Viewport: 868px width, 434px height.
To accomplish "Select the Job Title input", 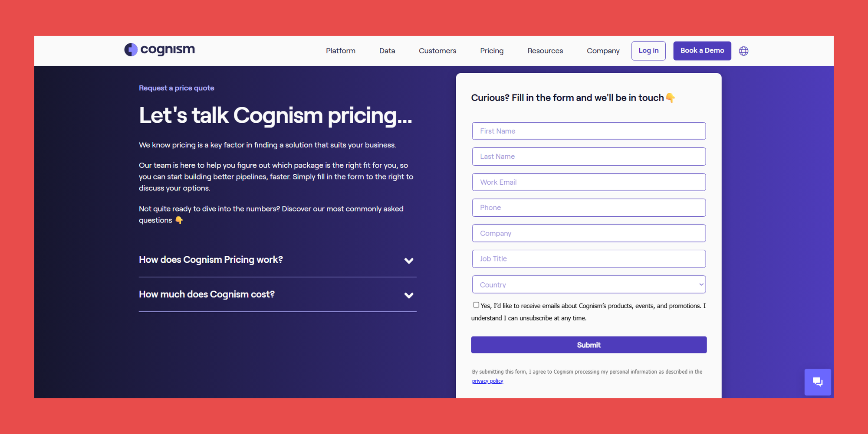I will pyautogui.click(x=589, y=259).
